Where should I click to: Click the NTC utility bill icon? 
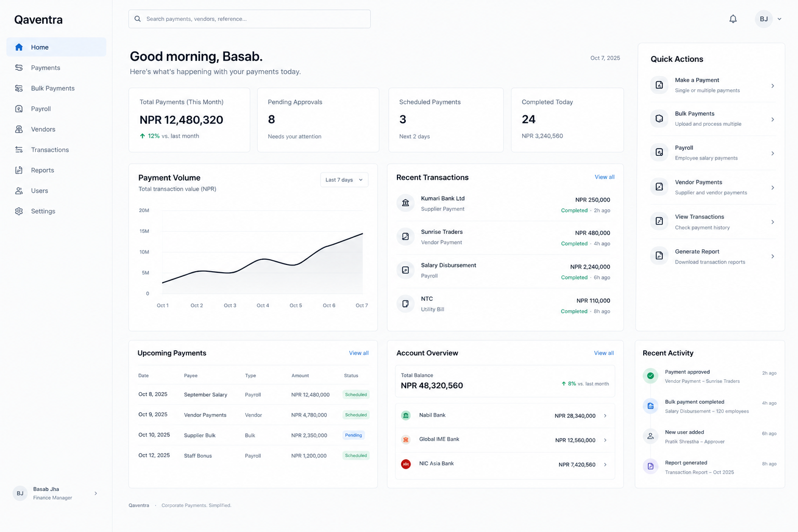(406, 304)
